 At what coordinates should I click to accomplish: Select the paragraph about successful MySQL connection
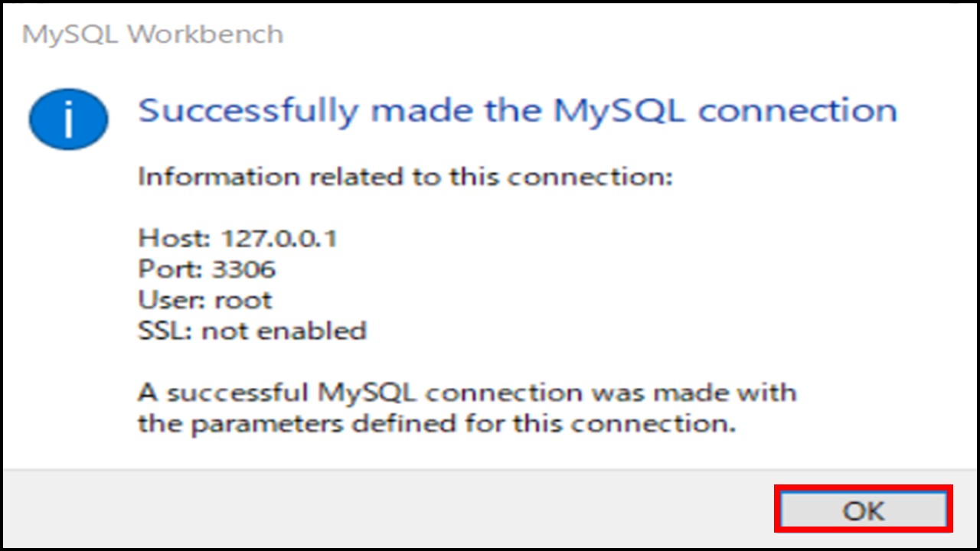pyautogui.click(x=467, y=406)
